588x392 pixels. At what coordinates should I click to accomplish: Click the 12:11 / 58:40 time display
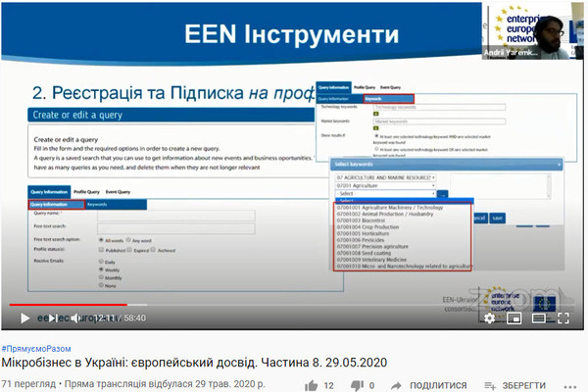120,318
